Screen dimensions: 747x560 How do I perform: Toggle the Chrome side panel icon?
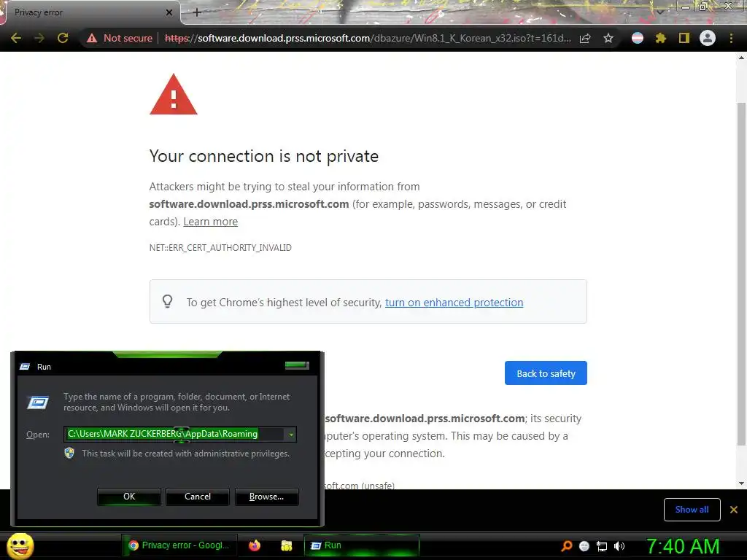click(x=684, y=38)
